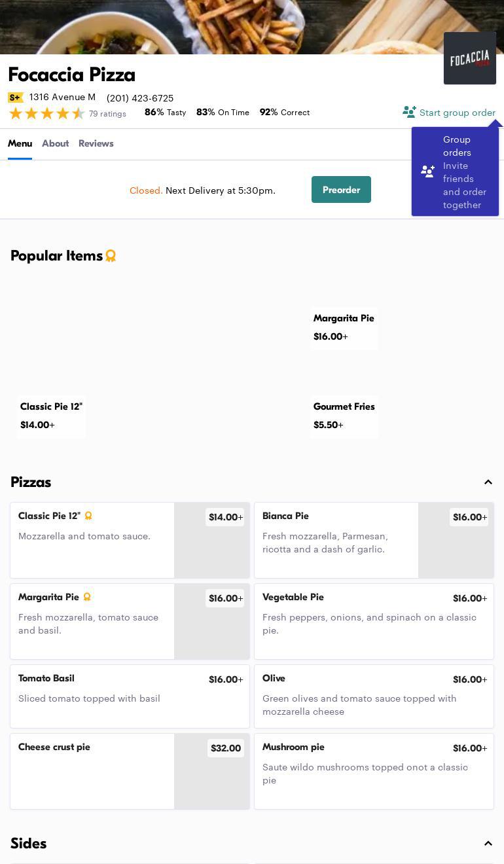Click the Popular Items award ribbon icon
Screen dimensions: 504x864
111,256
